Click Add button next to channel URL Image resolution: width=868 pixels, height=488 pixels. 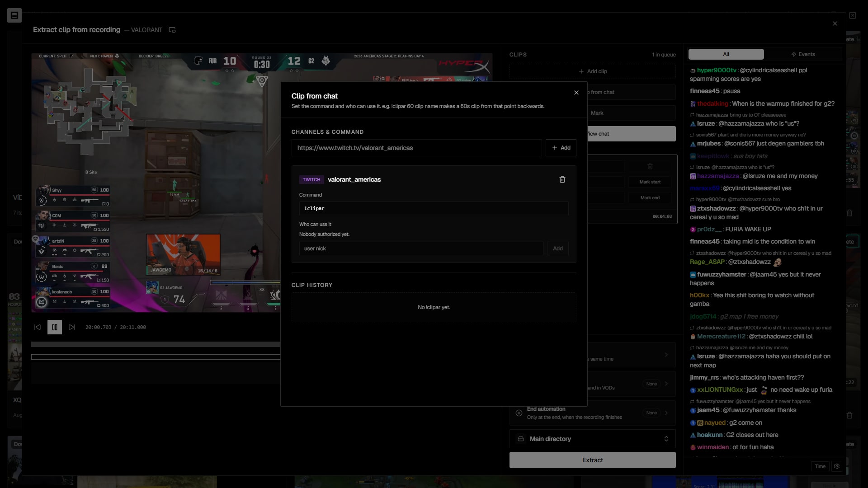coord(561,148)
